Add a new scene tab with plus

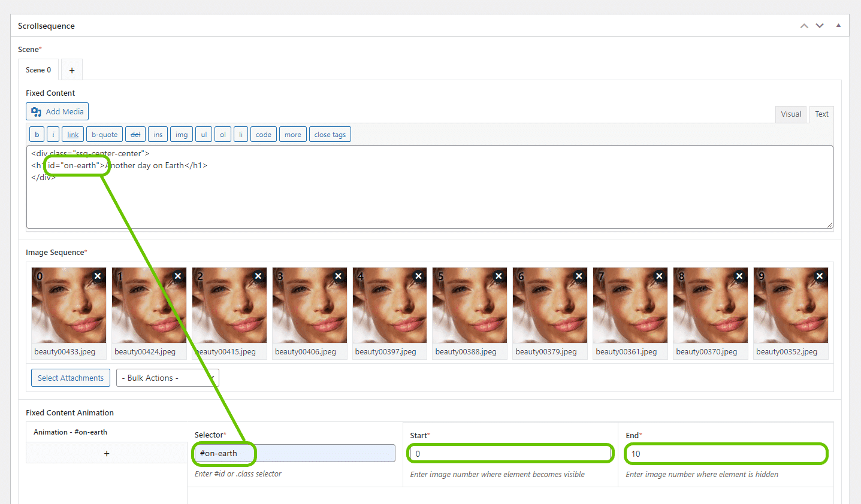pos(72,70)
